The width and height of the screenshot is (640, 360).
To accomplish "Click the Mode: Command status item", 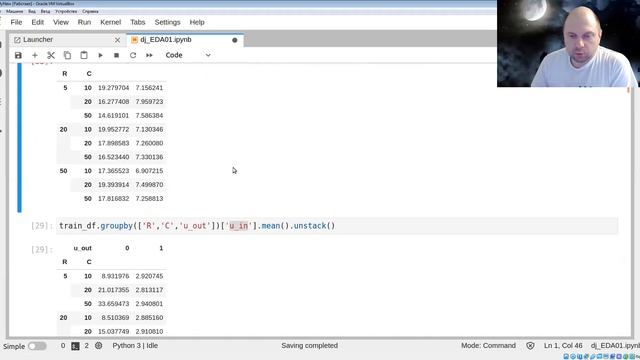I will pyautogui.click(x=488, y=346).
